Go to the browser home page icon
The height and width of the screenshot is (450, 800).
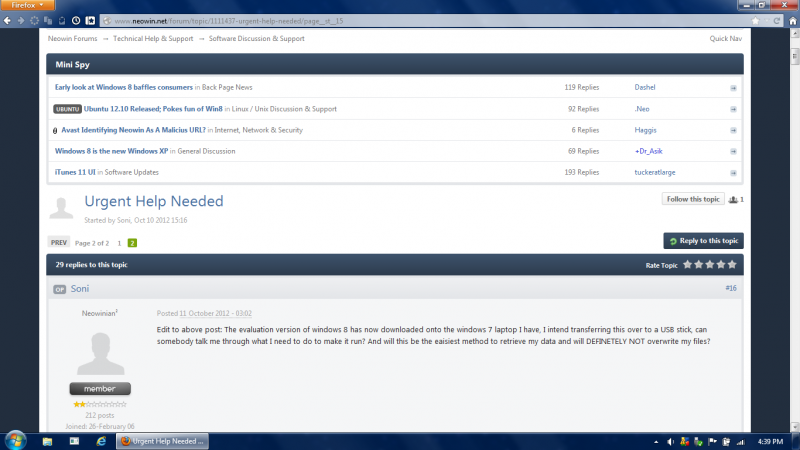click(793, 20)
